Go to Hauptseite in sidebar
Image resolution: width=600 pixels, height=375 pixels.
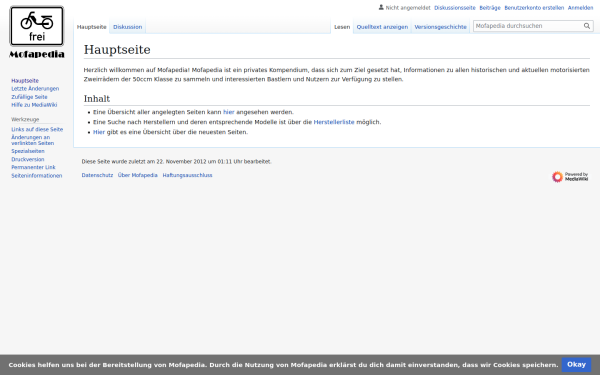tap(25, 81)
